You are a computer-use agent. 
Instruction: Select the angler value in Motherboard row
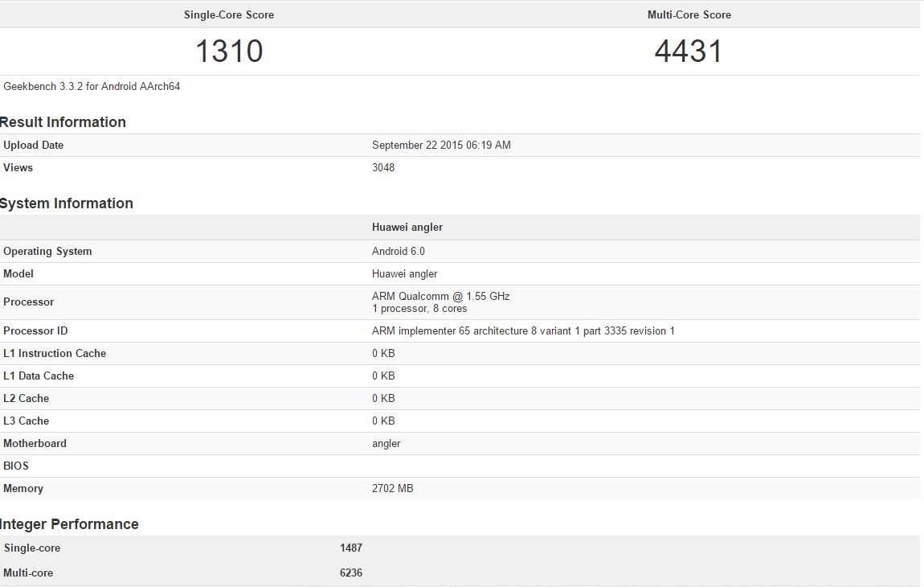click(386, 444)
